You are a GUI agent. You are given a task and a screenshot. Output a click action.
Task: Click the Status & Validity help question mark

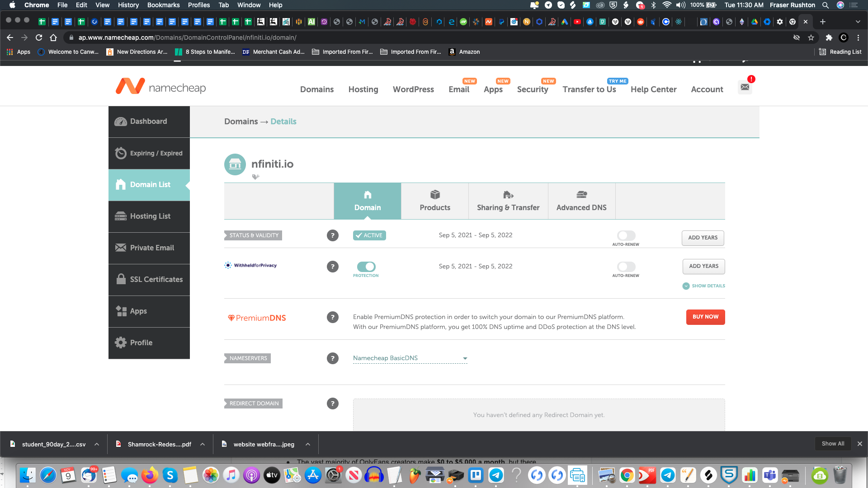click(x=333, y=235)
